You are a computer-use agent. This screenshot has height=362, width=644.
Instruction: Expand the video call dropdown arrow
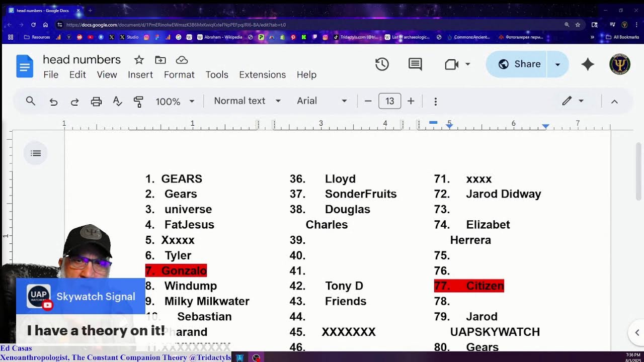tap(467, 64)
